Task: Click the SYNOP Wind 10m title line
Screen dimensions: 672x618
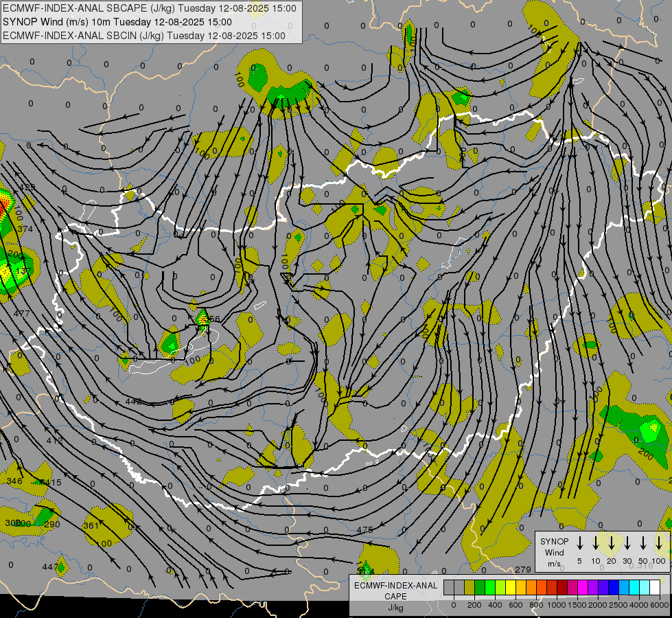Action: click(117, 22)
